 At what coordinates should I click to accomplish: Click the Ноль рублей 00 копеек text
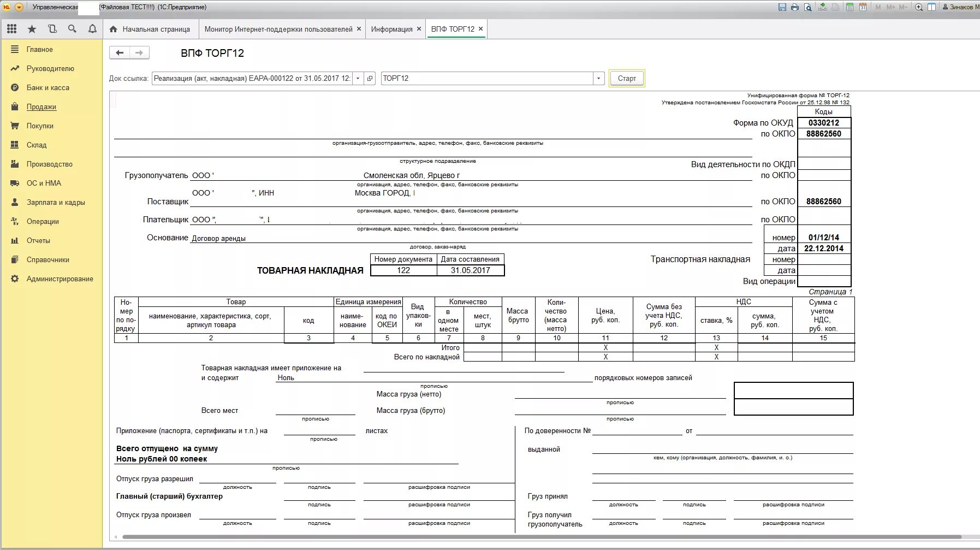tap(162, 459)
